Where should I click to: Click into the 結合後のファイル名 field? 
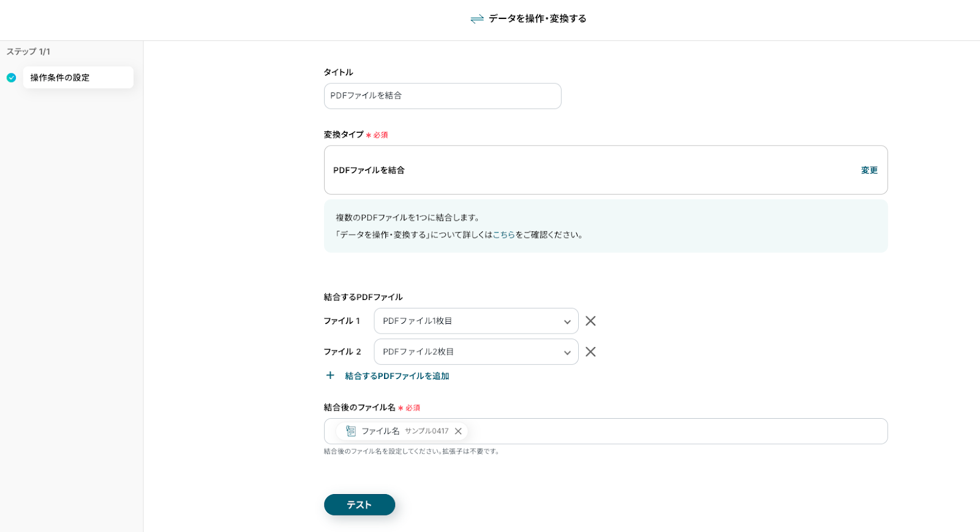(x=674, y=431)
